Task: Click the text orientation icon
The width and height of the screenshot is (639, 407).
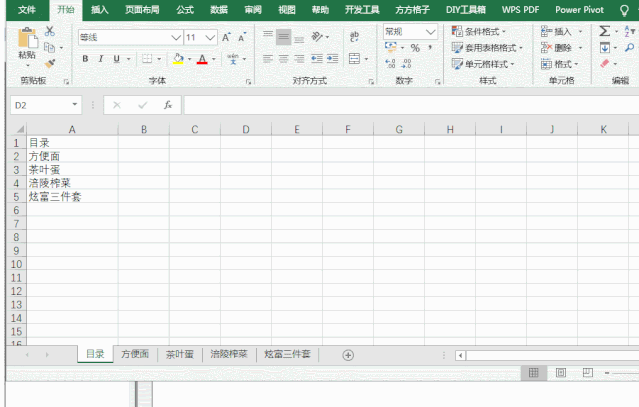Action: [317, 37]
